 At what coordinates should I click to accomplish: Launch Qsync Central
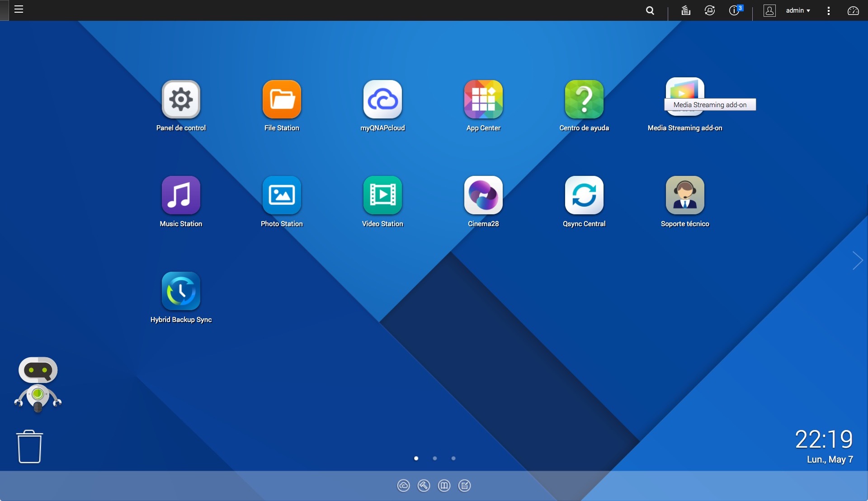(x=584, y=195)
